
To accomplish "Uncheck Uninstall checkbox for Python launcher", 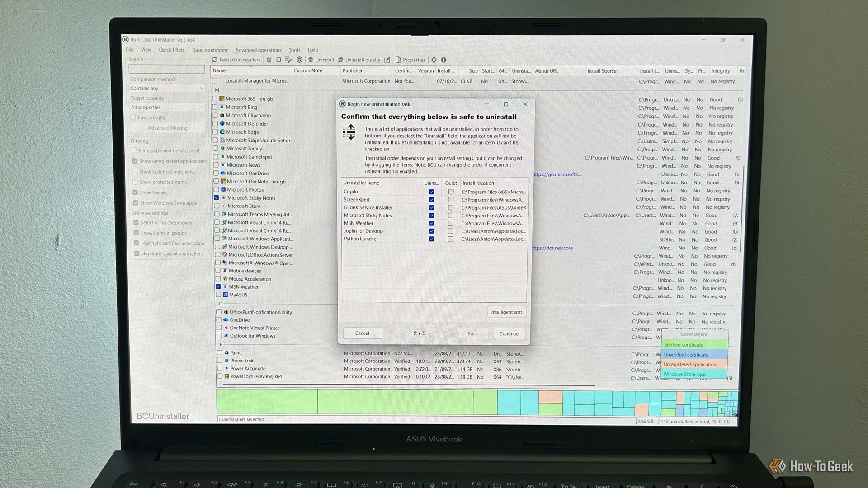I will click(431, 239).
